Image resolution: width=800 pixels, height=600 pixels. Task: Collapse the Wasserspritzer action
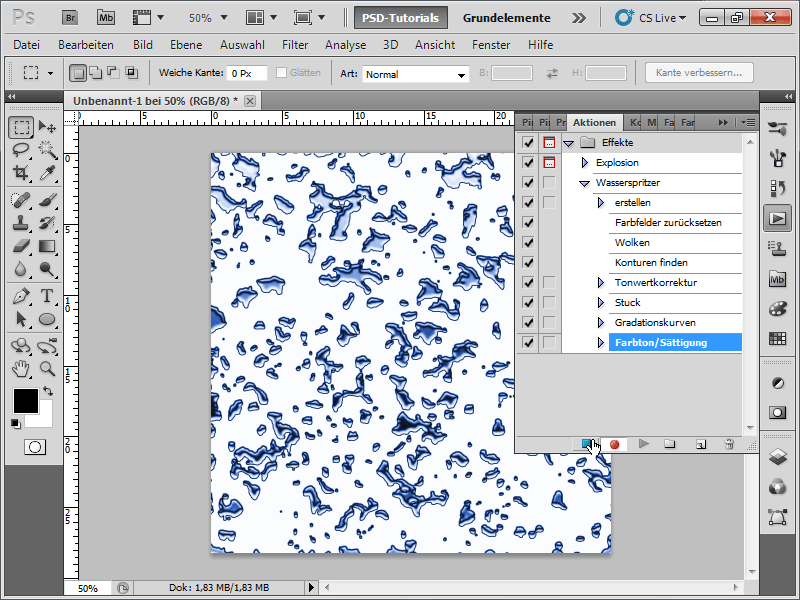pos(585,183)
